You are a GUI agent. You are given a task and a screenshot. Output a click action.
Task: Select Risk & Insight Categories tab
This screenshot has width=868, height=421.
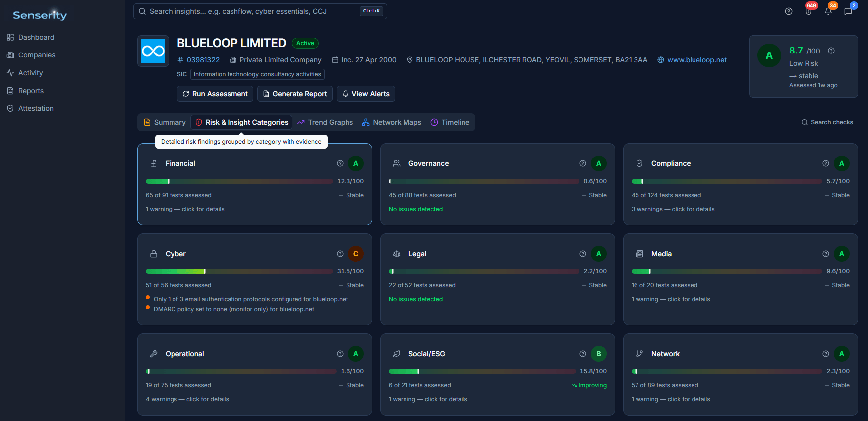pyautogui.click(x=241, y=122)
